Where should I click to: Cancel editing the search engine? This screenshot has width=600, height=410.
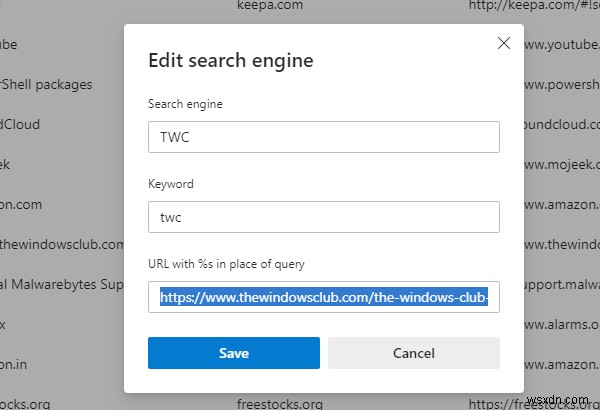click(x=414, y=353)
